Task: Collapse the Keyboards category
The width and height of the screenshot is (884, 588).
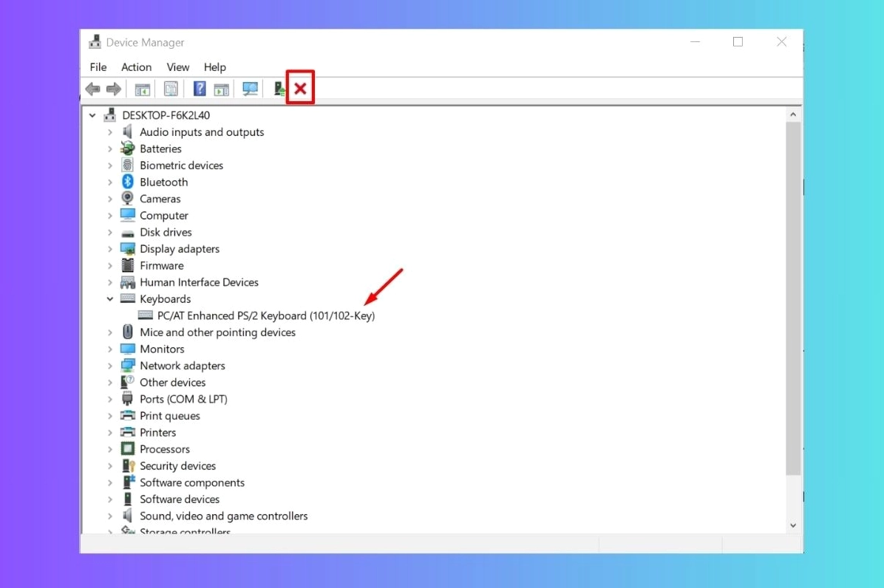Action: [x=109, y=298]
